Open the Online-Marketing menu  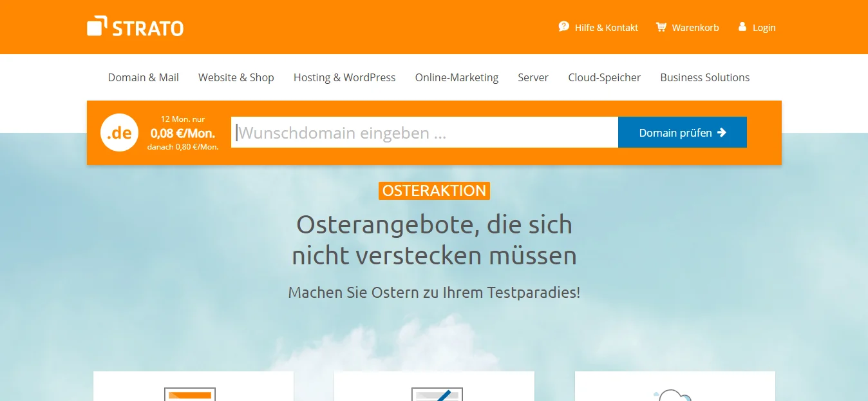pyautogui.click(x=457, y=77)
